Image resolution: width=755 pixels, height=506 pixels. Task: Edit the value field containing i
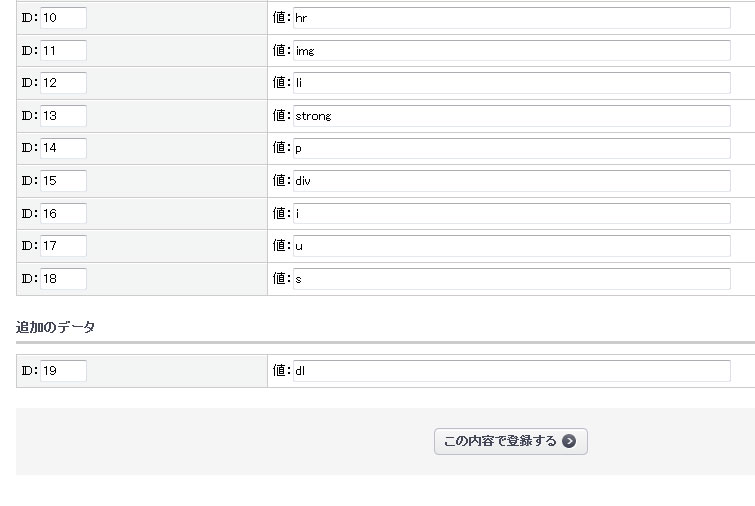coord(512,213)
